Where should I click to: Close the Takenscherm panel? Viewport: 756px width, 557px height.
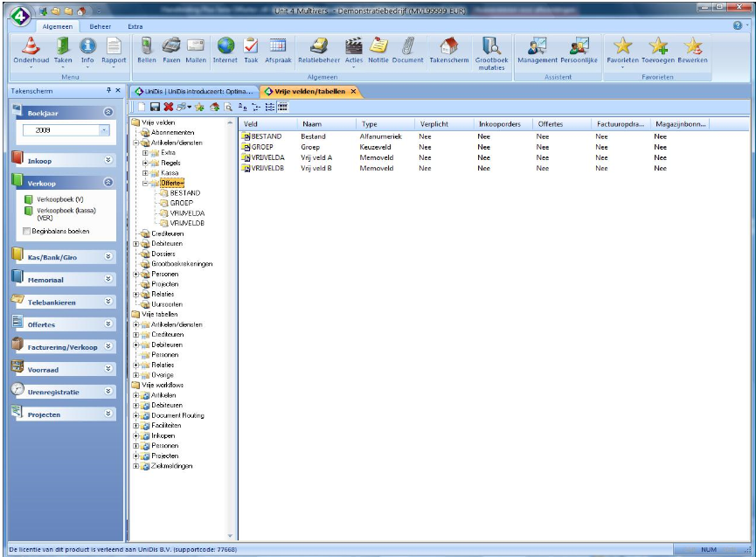[118, 90]
